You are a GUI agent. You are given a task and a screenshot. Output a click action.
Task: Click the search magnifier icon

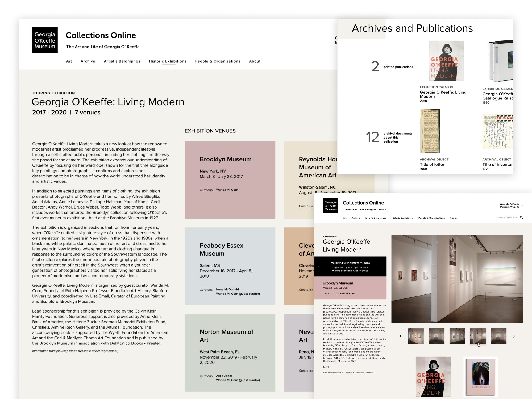pyautogui.click(x=521, y=217)
